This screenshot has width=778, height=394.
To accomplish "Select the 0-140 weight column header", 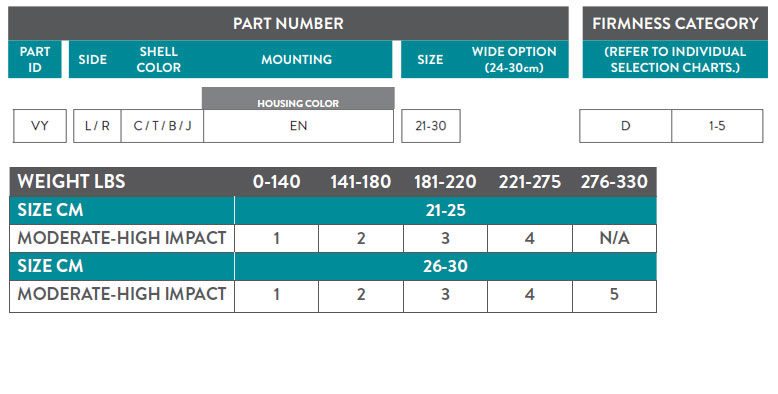I will point(276,182).
